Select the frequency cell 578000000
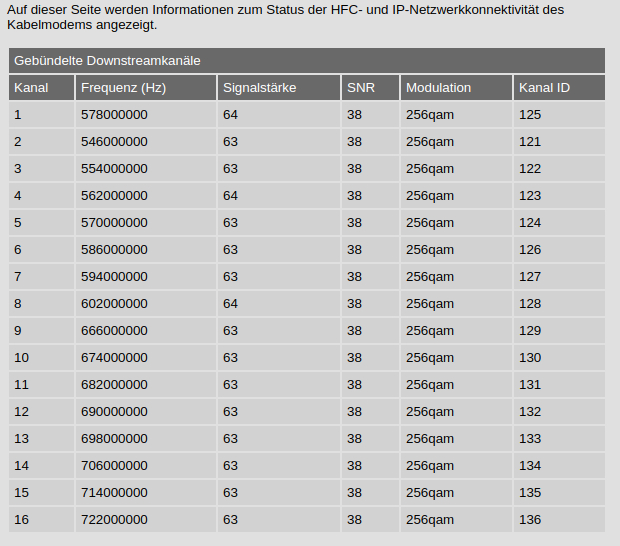Image resolution: width=620 pixels, height=546 pixels. 114,115
